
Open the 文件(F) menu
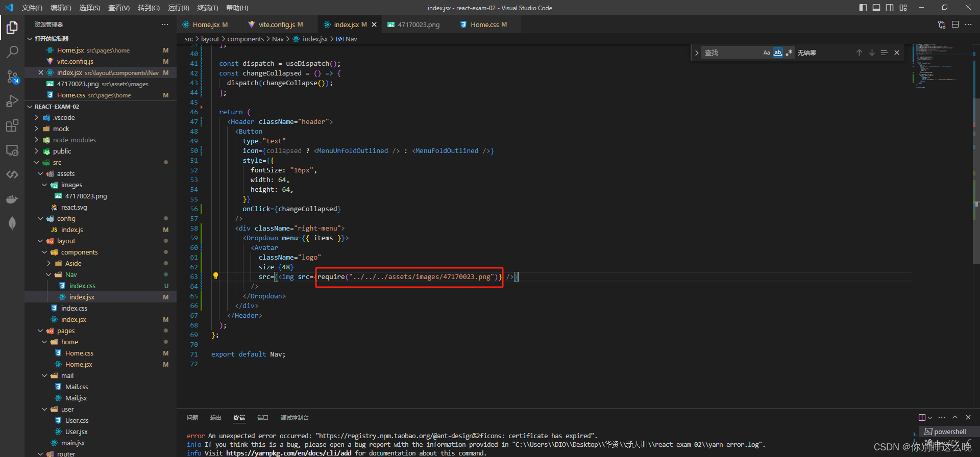(x=32, y=8)
